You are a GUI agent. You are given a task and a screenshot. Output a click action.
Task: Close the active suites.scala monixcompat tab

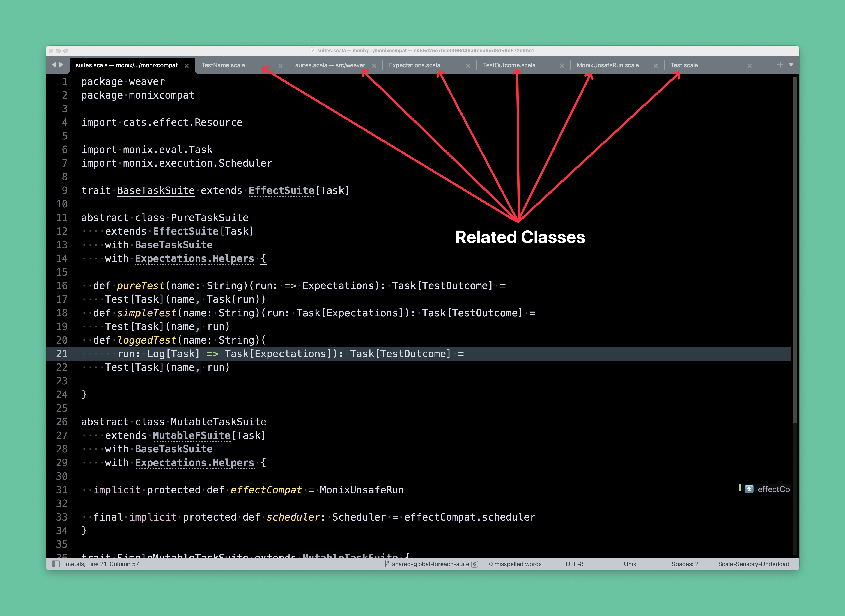(186, 66)
